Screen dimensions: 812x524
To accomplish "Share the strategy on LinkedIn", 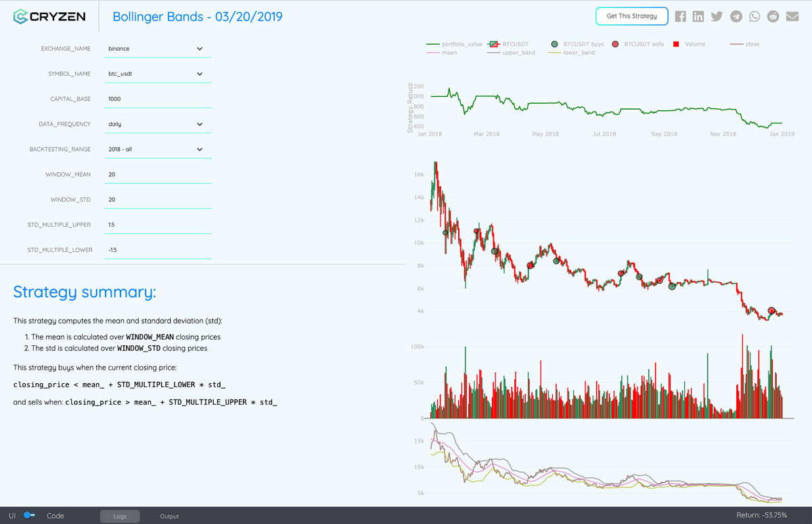I will (698, 16).
